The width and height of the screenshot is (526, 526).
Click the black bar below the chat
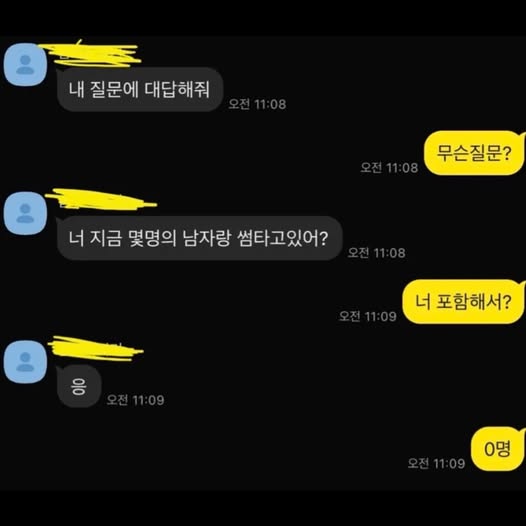pos(263,508)
